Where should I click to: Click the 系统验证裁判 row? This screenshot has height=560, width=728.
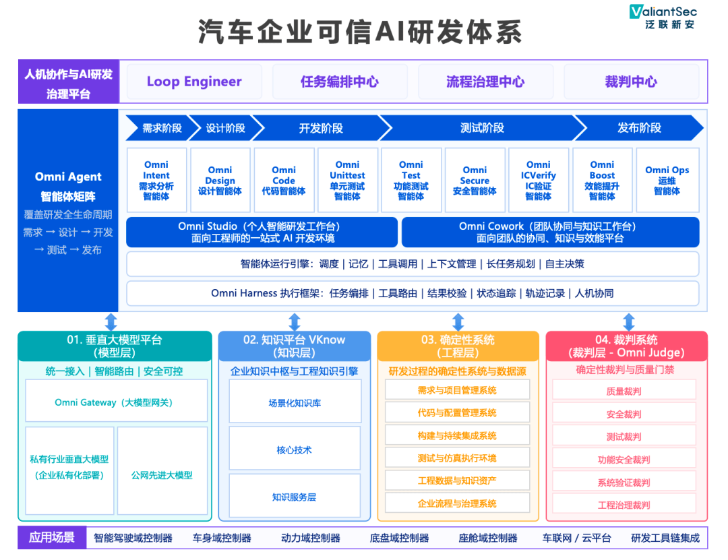(x=624, y=481)
